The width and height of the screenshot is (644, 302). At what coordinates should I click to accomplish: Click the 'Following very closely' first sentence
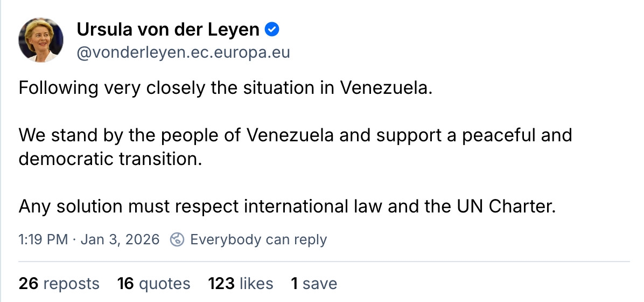pyautogui.click(x=225, y=88)
